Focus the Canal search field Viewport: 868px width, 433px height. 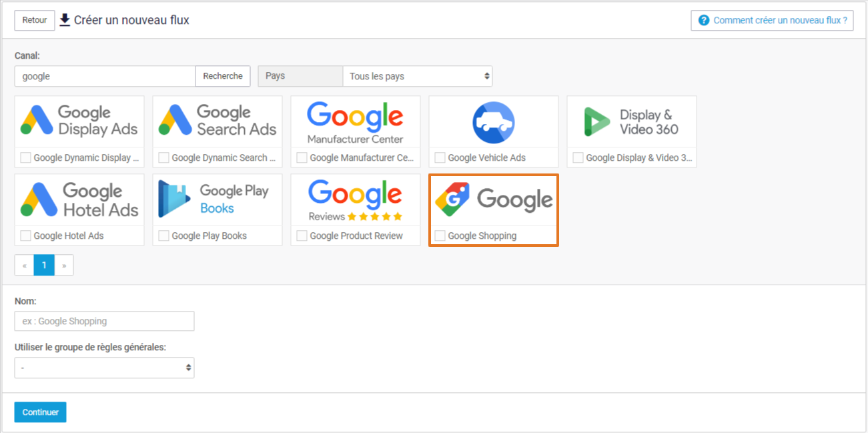pyautogui.click(x=105, y=76)
